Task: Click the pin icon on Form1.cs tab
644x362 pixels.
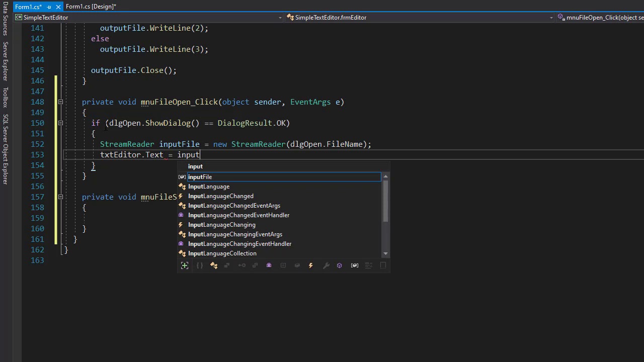Action: click(49, 7)
